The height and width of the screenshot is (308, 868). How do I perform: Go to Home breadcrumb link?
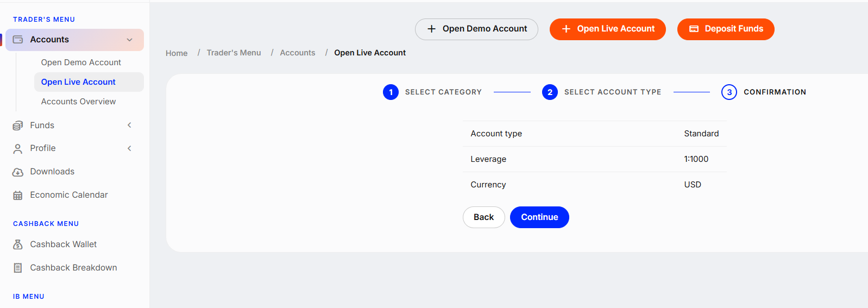pyautogui.click(x=177, y=53)
